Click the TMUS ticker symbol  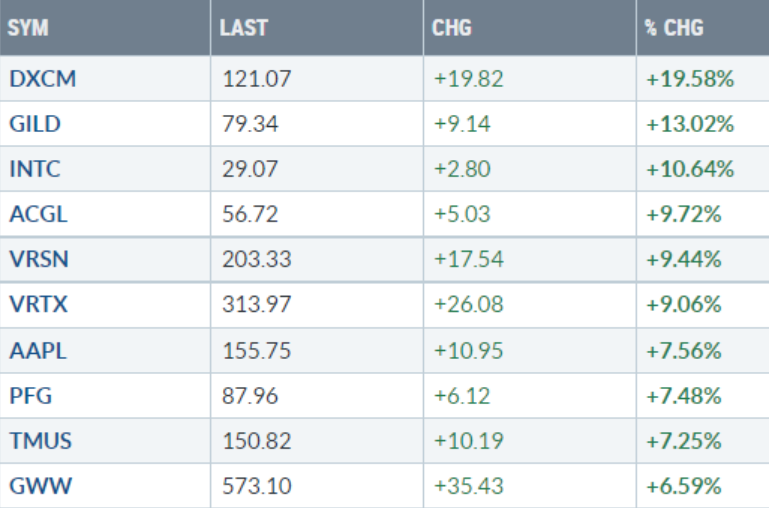coord(40,440)
